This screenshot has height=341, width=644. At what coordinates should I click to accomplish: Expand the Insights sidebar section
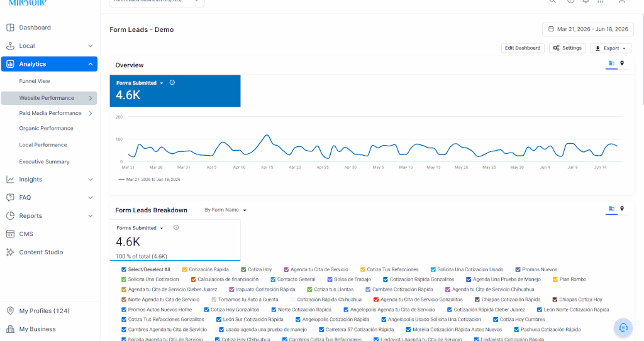(91, 180)
